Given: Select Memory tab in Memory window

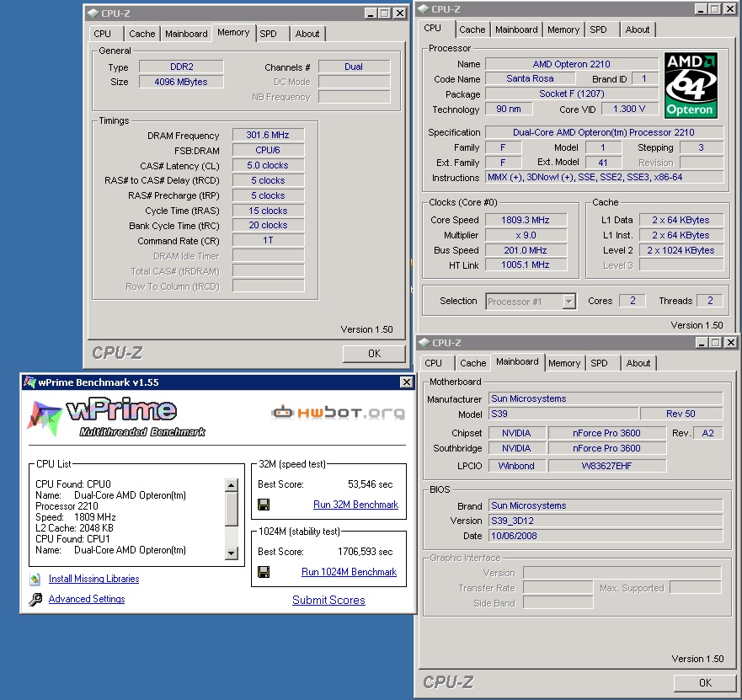Looking at the screenshot, I should click(x=233, y=32).
